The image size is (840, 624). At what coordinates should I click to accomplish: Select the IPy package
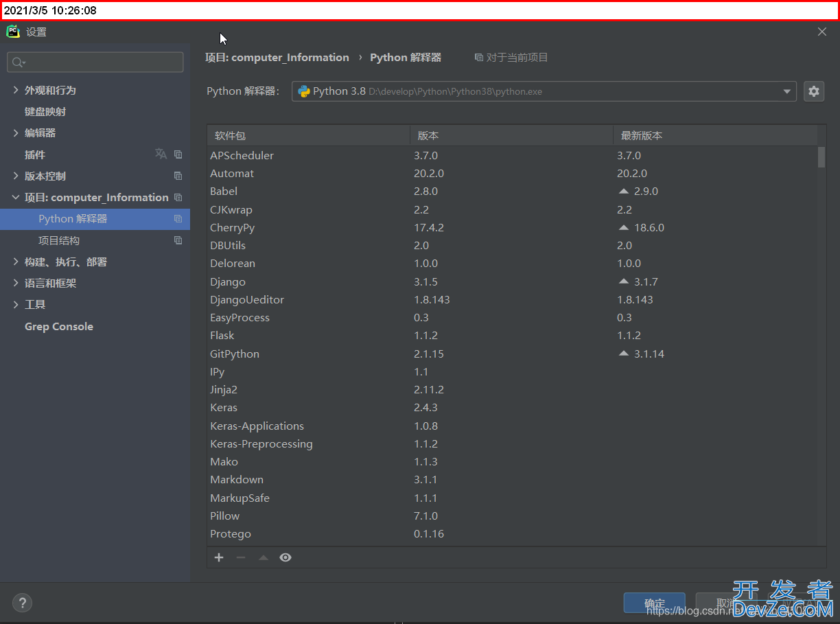(512, 371)
